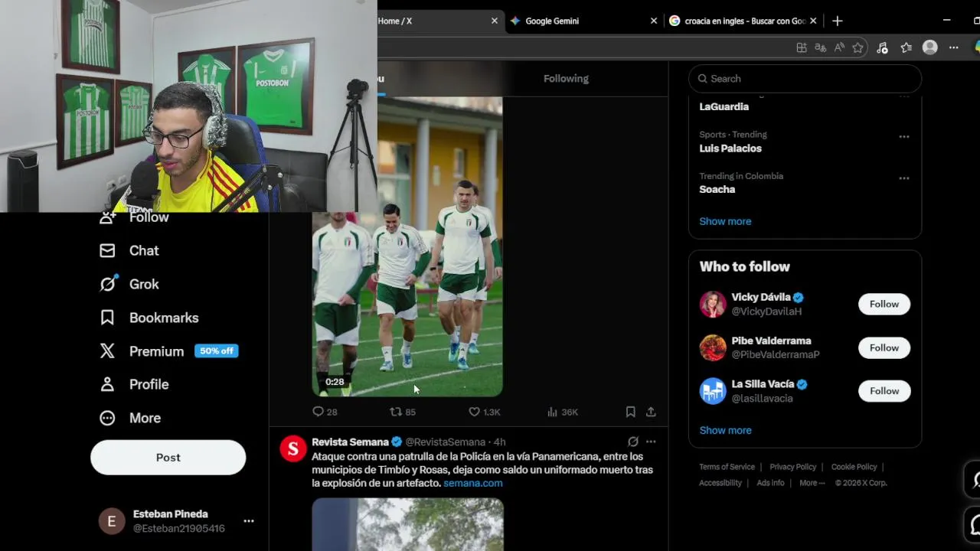The width and height of the screenshot is (980, 551).
Task: Open Pibe Valderrama's profile picture
Action: click(713, 347)
